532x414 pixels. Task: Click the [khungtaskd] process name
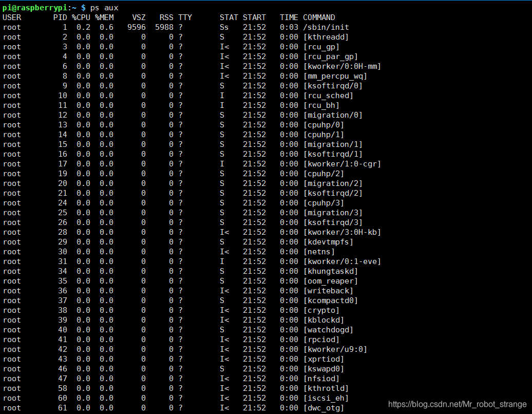pyautogui.click(x=331, y=272)
